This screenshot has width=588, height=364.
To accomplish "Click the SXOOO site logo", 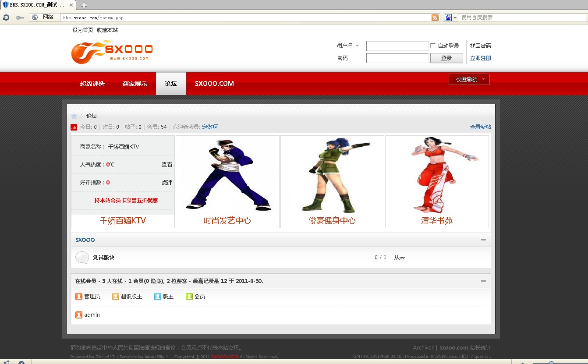I will click(x=112, y=52).
